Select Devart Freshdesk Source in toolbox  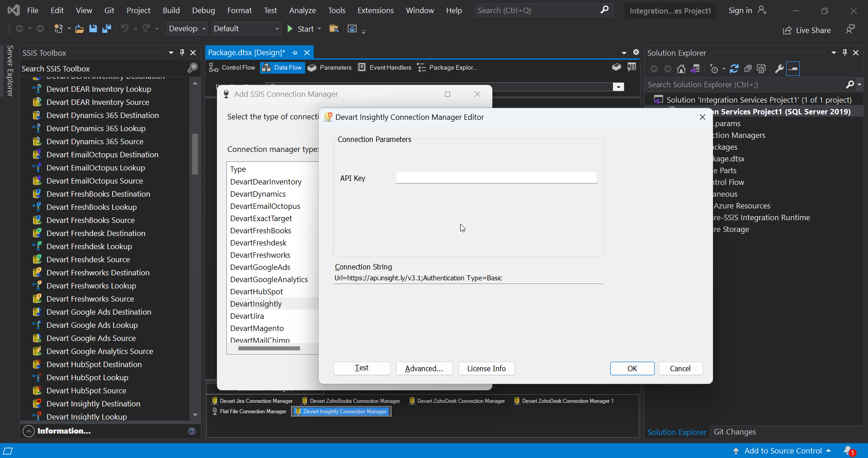pyautogui.click(x=88, y=260)
